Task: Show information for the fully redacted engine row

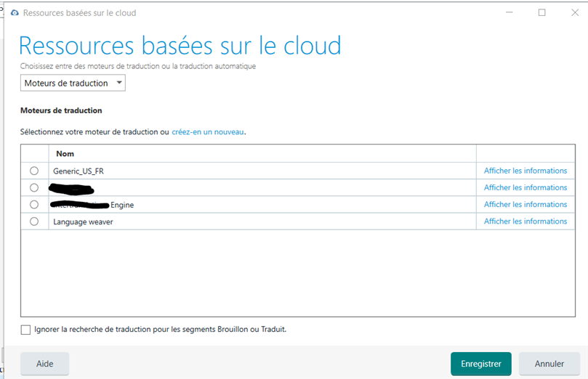Action: pyautogui.click(x=525, y=187)
